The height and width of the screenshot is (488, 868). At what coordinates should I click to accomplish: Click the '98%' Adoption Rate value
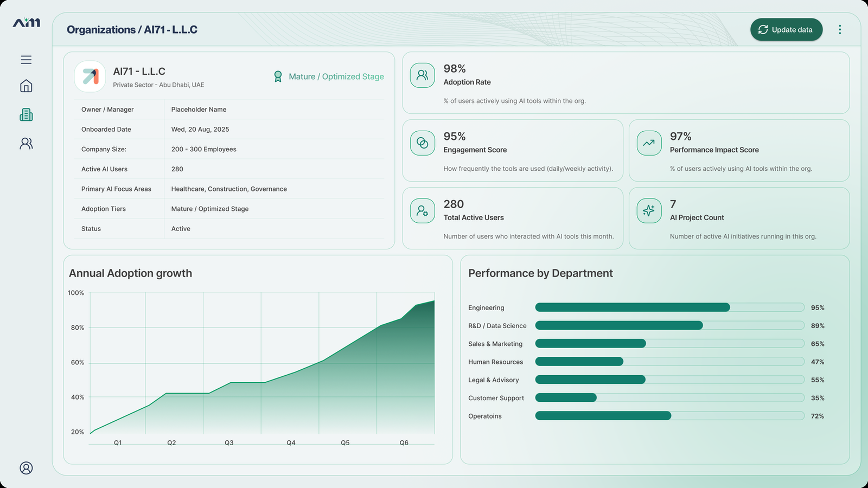(x=455, y=69)
